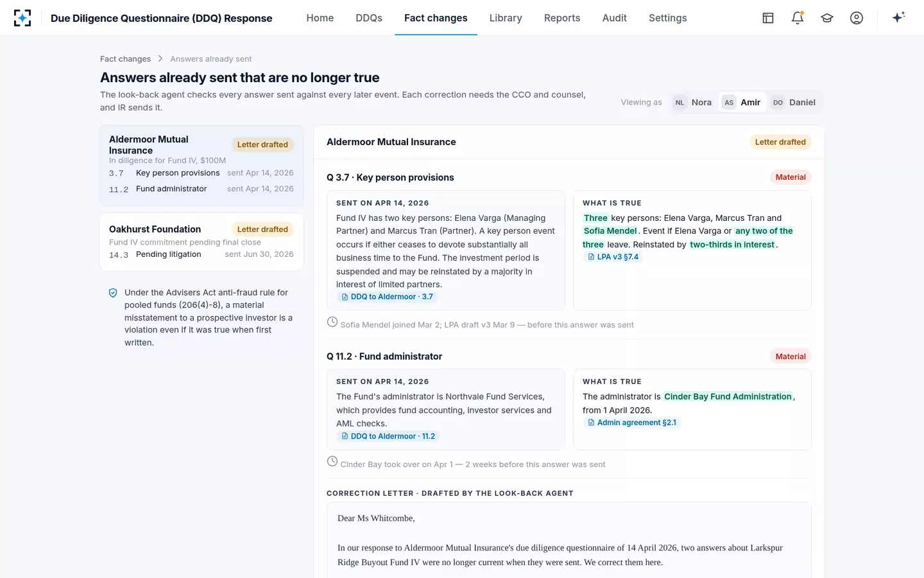Image resolution: width=924 pixels, height=578 pixels.
Task: Click the clock icon beside Sofia Mendel note
Action: (332, 322)
